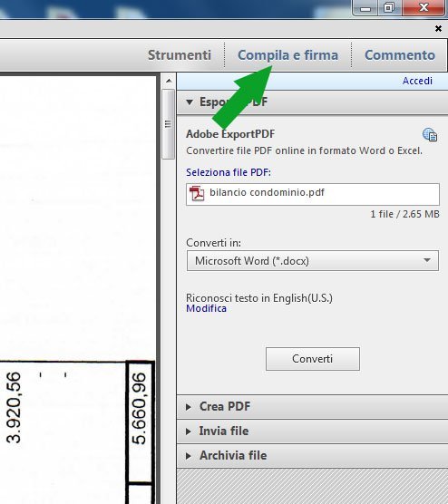Click the Accedi sign-in link

[x=417, y=81]
